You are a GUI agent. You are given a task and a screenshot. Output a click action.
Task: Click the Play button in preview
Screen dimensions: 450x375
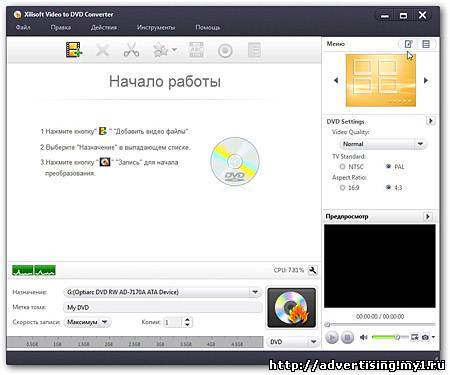tap(332, 338)
